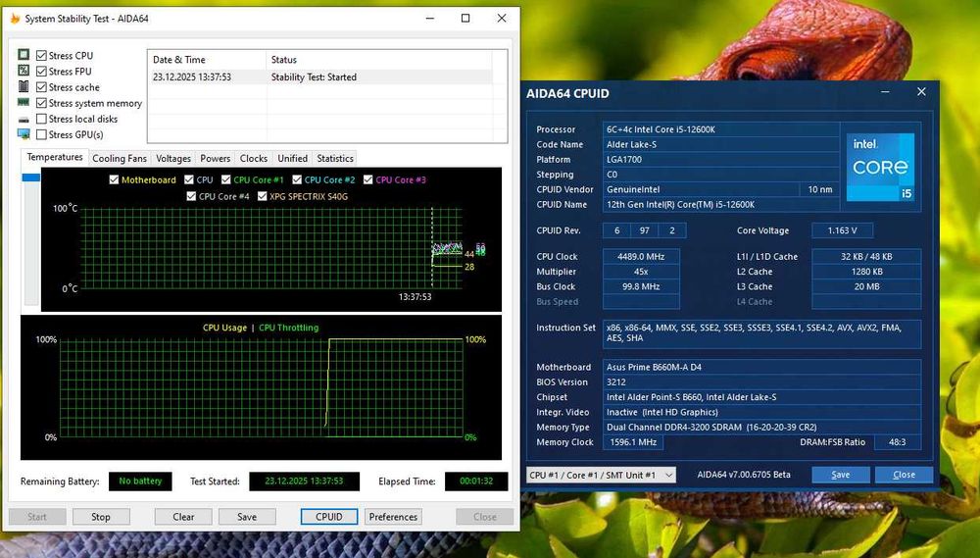
Task: Click the Stop button
Action: pyautogui.click(x=101, y=517)
